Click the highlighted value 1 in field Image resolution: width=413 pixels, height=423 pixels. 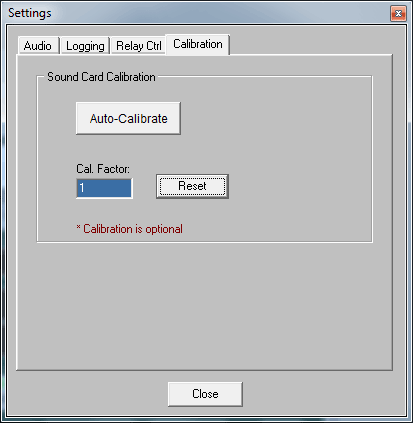click(x=82, y=188)
